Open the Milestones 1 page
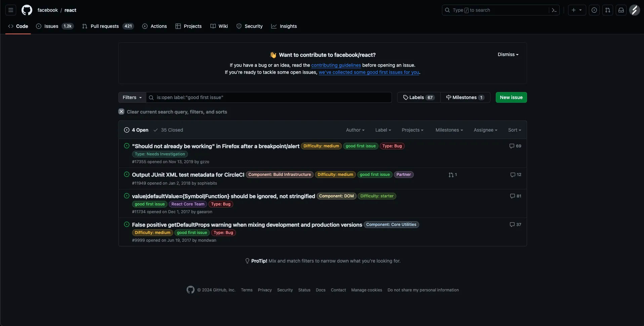644x326 pixels. [465, 97]
